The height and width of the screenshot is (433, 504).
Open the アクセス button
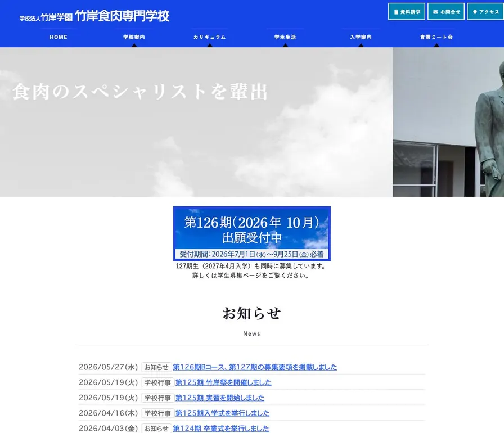click(485, 12)
